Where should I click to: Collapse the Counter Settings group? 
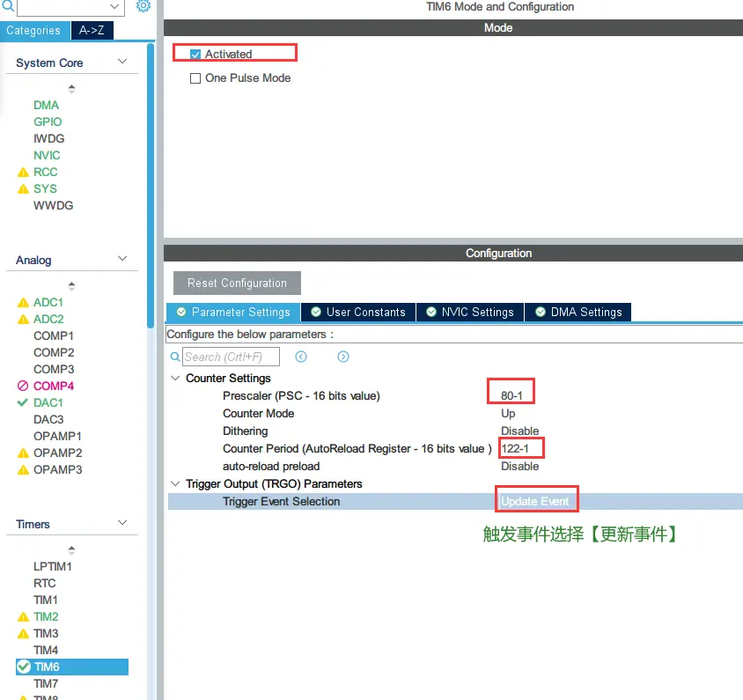click(x=174, y=378)
